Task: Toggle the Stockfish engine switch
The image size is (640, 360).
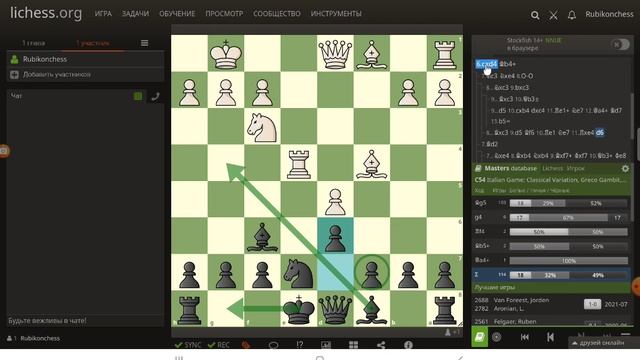Action: (x=620, y=44)
